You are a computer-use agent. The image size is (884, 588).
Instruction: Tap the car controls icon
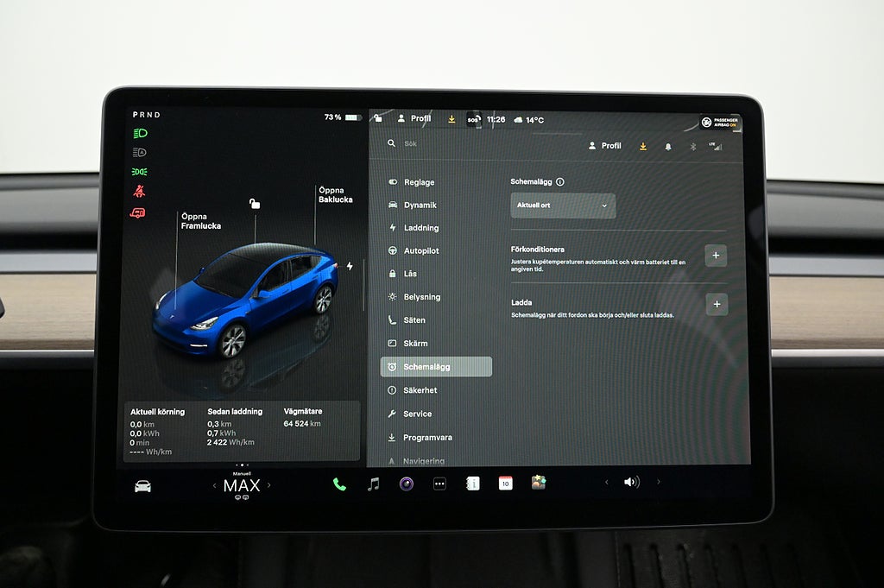click(142, 486)
